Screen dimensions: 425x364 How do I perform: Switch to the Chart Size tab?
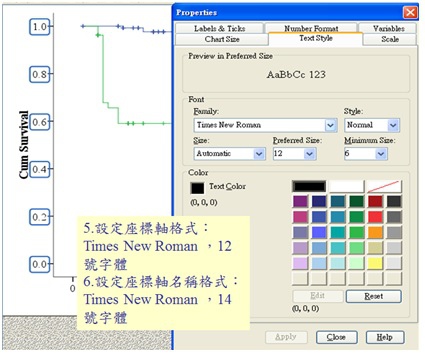coord(222,39)
